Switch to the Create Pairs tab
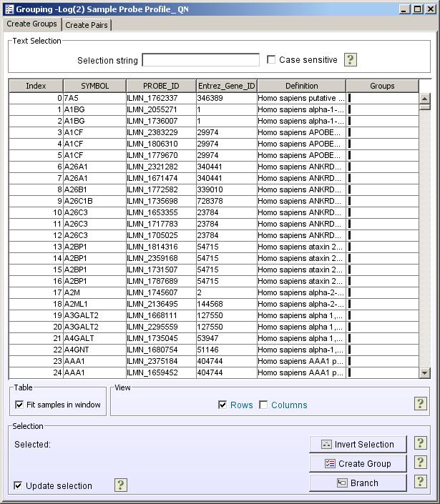Screen dimensions: 440x504 click(x=86, y=25)
